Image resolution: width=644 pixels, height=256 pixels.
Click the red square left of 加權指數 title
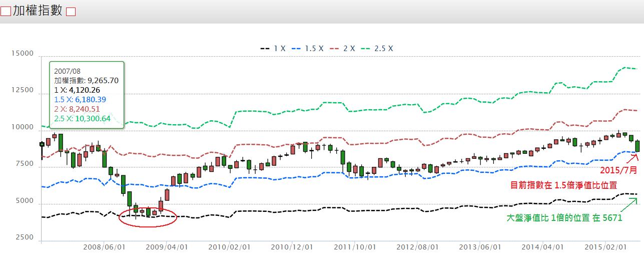pyautogui.click(x=6, y=12)
